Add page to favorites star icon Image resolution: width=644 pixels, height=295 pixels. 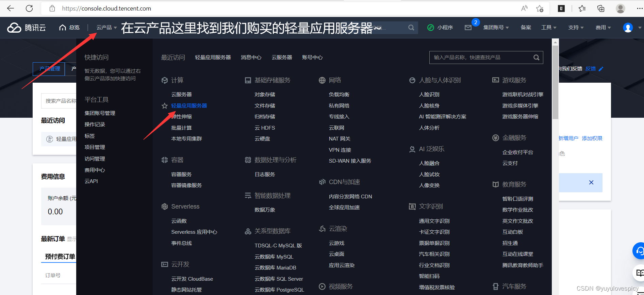coord(540,9)
